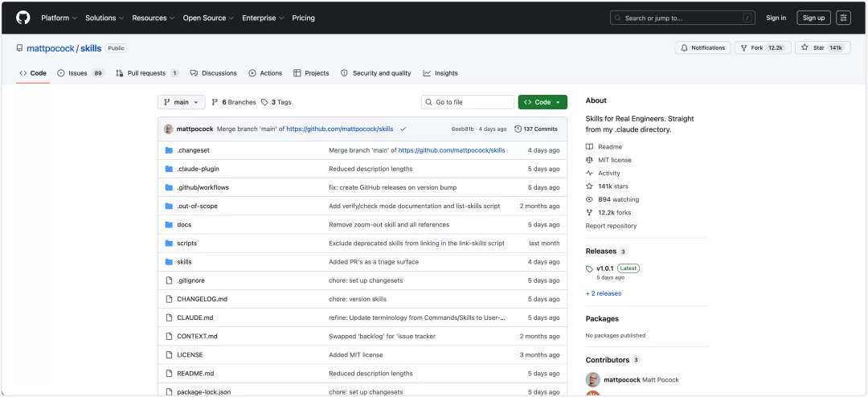This screenshot has width=868, height=397.
Task: Open commit hash 6eeb81b
Action: tap(463, 129)
